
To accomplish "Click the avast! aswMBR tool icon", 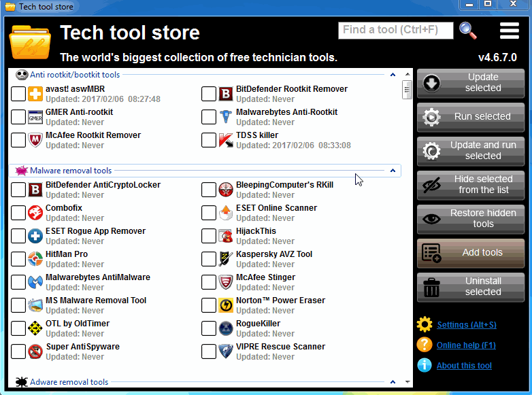I will pyautogui.click(x=35, y=94).
